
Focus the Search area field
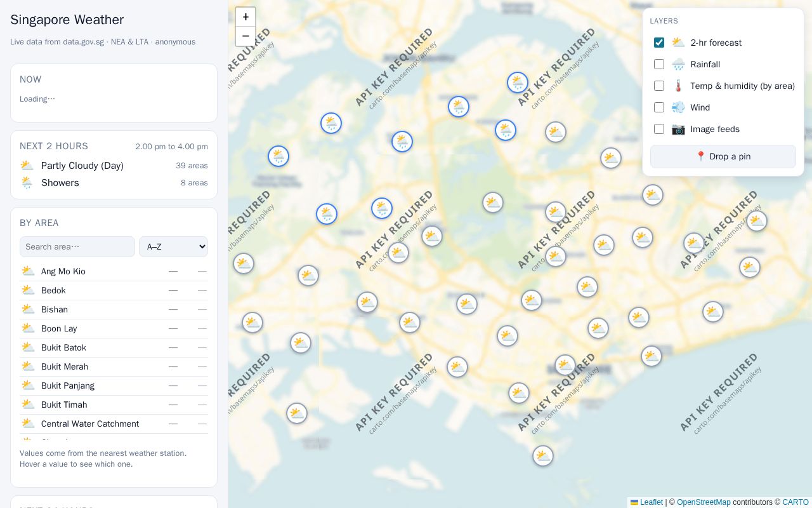pyautogui.click(x=77, y=246)
